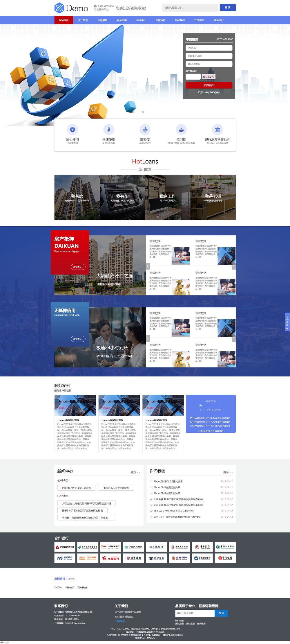Collapse the 在线客服 side panel on right edge
This screenshot has width=290, height=644.
point(287,329)
